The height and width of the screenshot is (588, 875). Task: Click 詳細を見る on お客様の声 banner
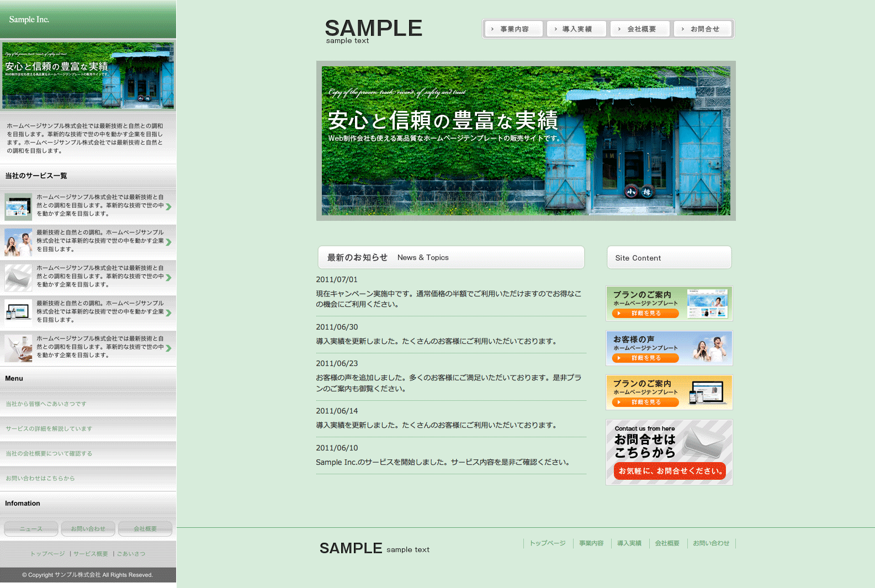(645, 358)
